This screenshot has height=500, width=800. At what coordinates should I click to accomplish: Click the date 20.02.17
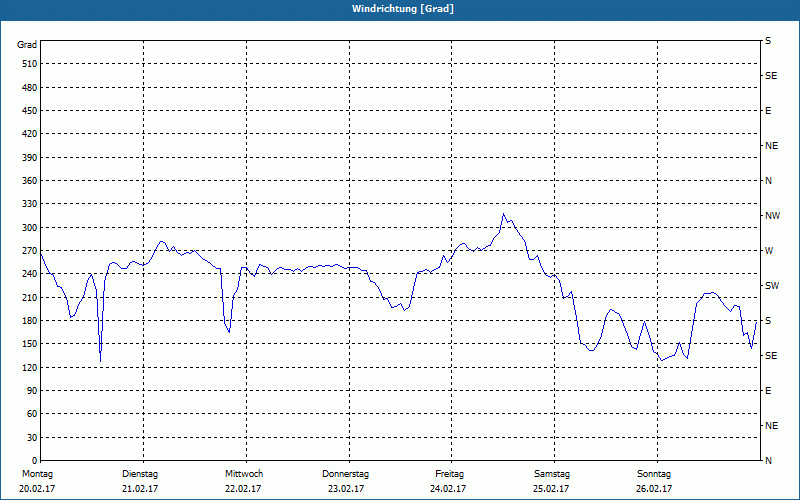[x=37, y=489]
